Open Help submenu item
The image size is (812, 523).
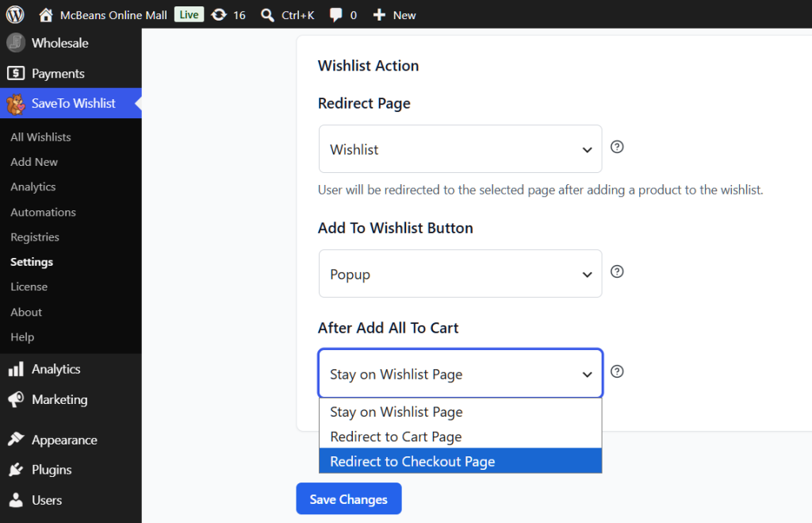pos(22,337)
